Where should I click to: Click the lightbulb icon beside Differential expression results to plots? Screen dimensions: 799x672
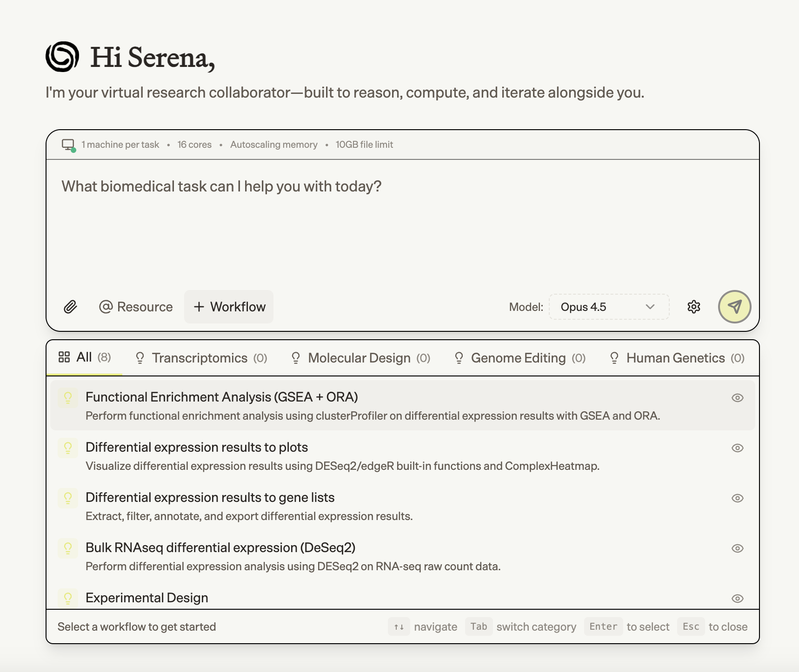68,448
